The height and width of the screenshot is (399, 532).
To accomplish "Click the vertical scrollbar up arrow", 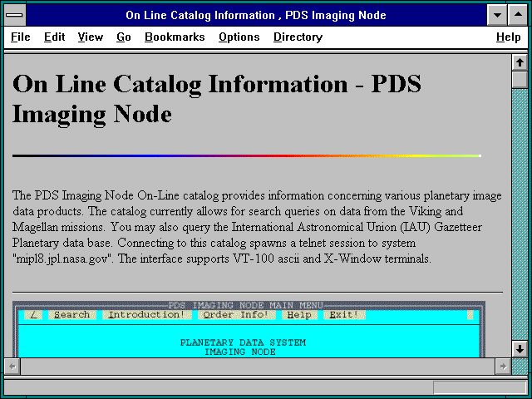I will (520, 62).
